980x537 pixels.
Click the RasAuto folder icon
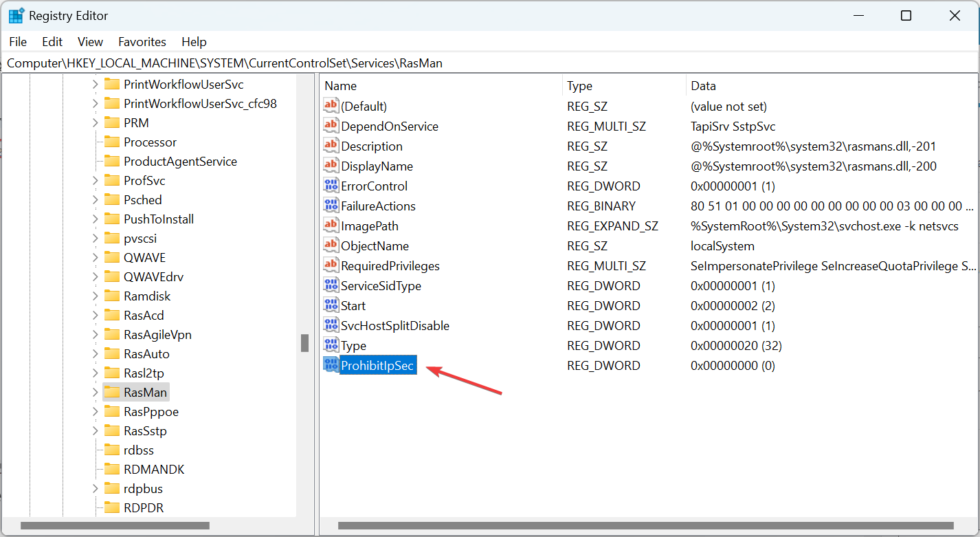[x=112, y=353]
